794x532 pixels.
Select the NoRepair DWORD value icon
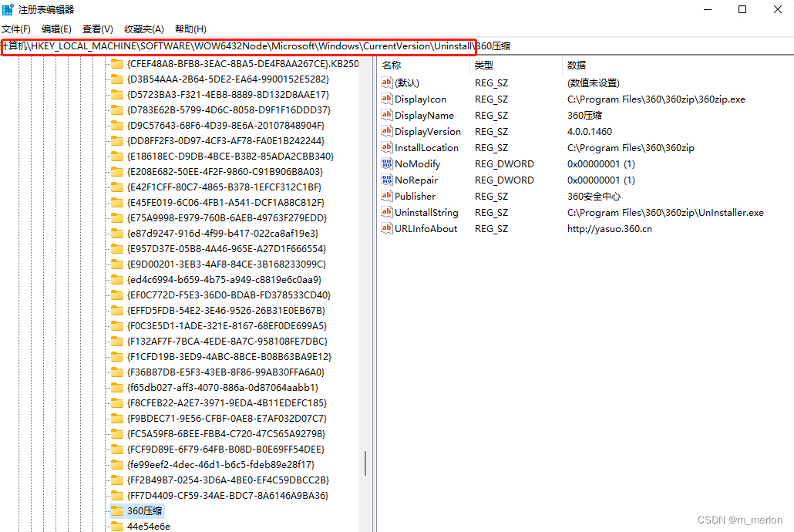(x=387, y=180)
